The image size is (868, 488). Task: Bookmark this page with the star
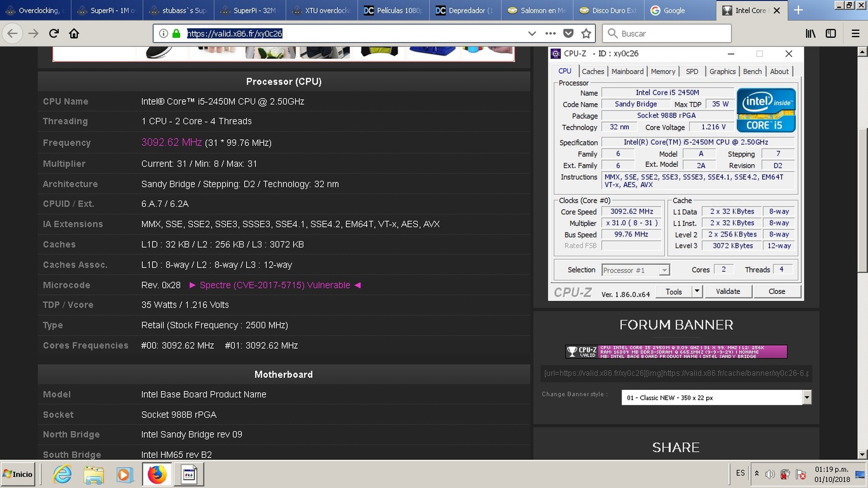pos(586,33)
